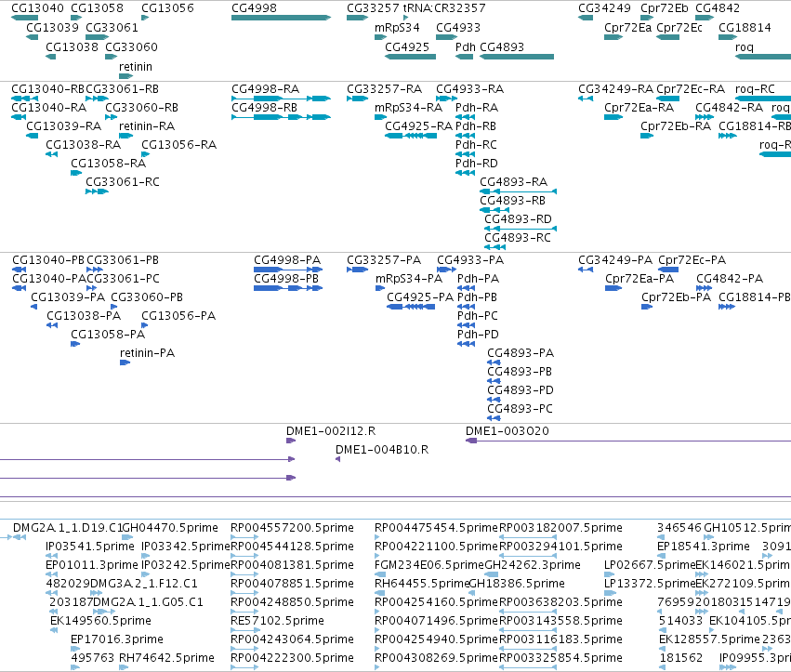Click EST RE57102.5prime
Screen dimensions: 791x672
pos(244,630)
